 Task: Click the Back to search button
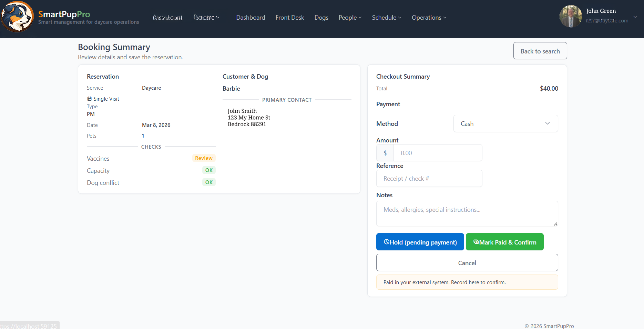point(540,51)
